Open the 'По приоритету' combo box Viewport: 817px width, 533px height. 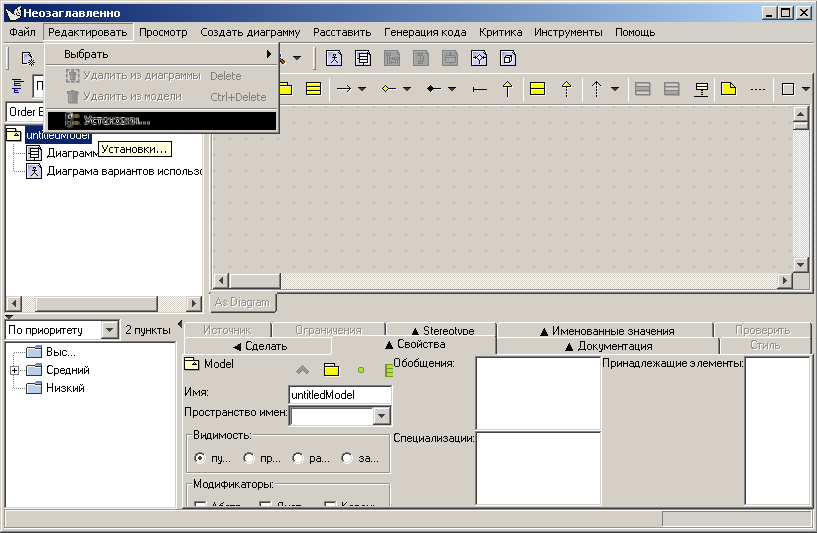point(109,330)
